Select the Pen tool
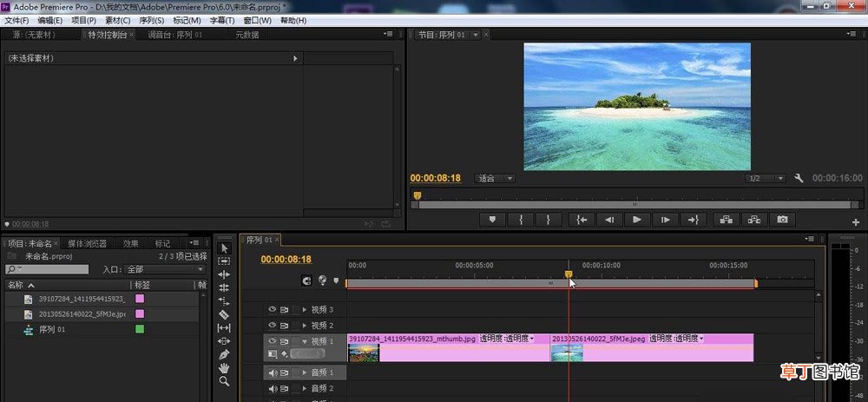This screenshot has width=868, height=402. pos(224,354)
